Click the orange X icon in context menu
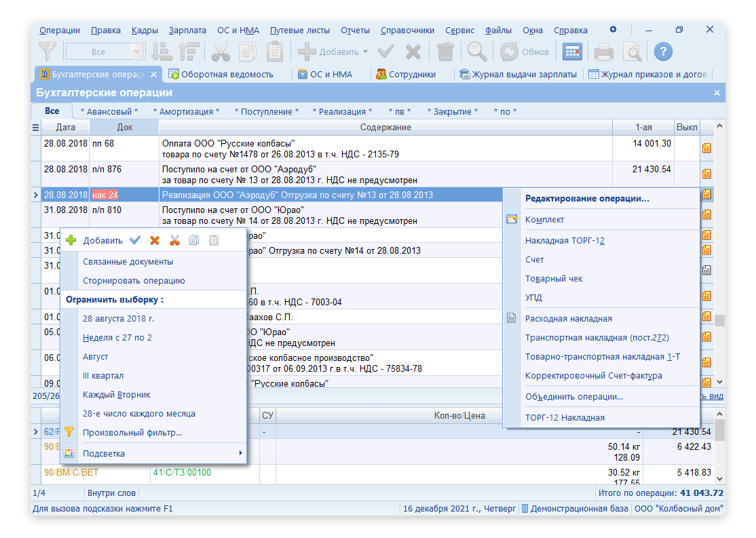756x538 pixels. (155, 240)
